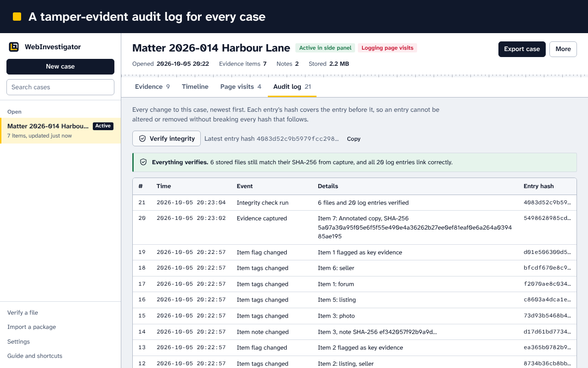Click the WebInvestigator logo icon
Viewport: 588px width, 368px height.
pos(14,46)
